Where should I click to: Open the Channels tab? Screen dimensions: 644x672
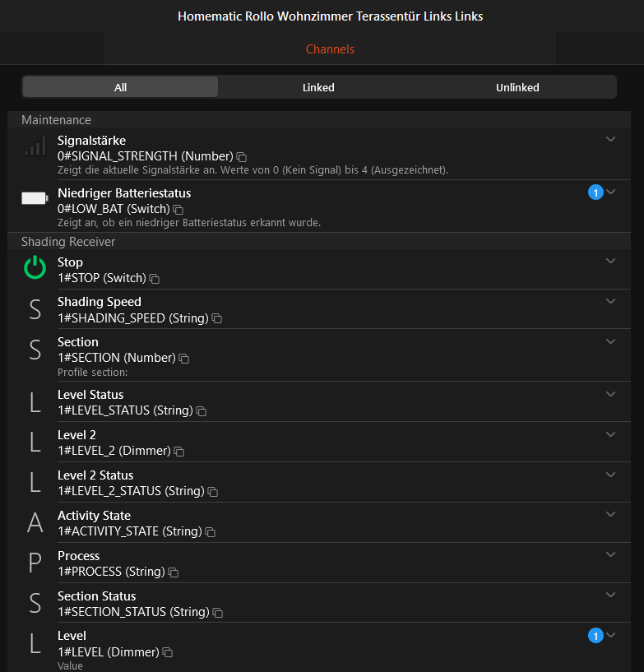point(330,49)
